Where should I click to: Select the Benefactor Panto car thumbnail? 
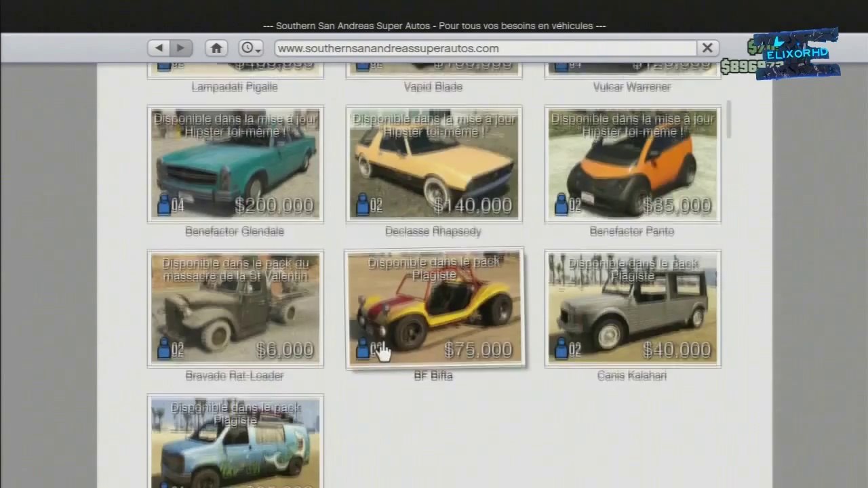(633, 164)
